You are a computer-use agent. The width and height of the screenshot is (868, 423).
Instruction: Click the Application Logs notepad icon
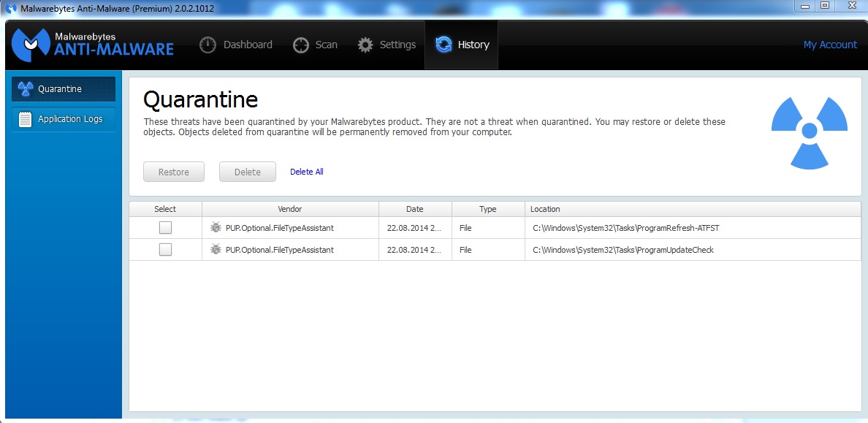coord(26,119)
